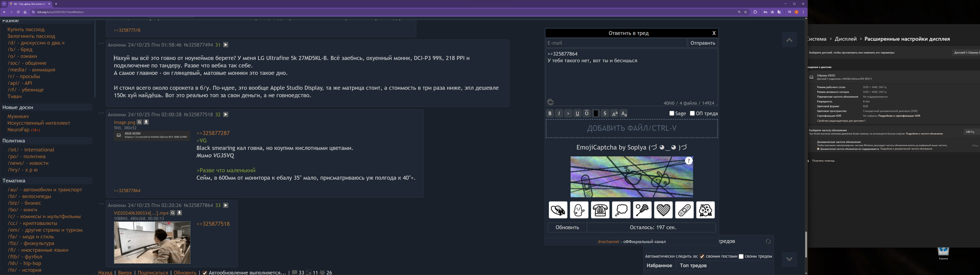The height and width of the screenshot is (275, 980).
Task: Download the image.png attachment
Action: 146,122
